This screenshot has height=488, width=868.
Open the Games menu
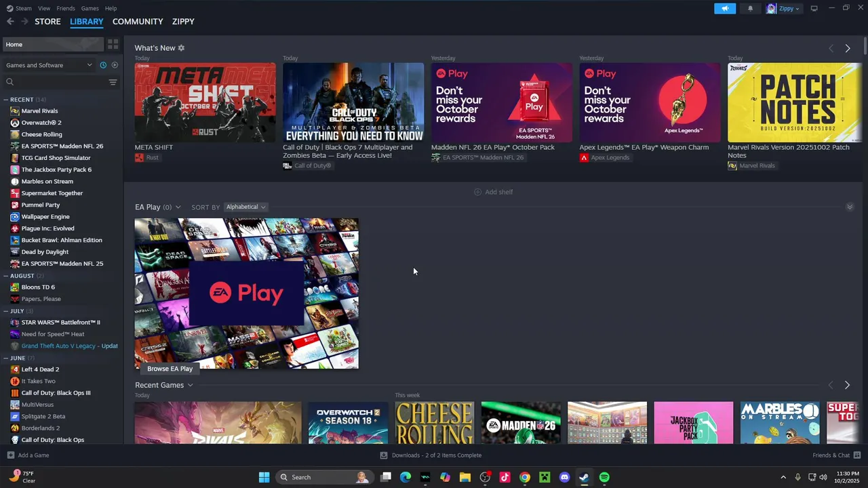point(90,8)
